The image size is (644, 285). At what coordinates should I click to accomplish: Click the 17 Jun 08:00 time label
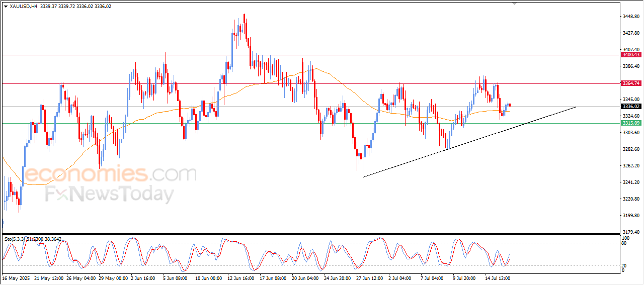pyautogui.click(x=273, y=278)
